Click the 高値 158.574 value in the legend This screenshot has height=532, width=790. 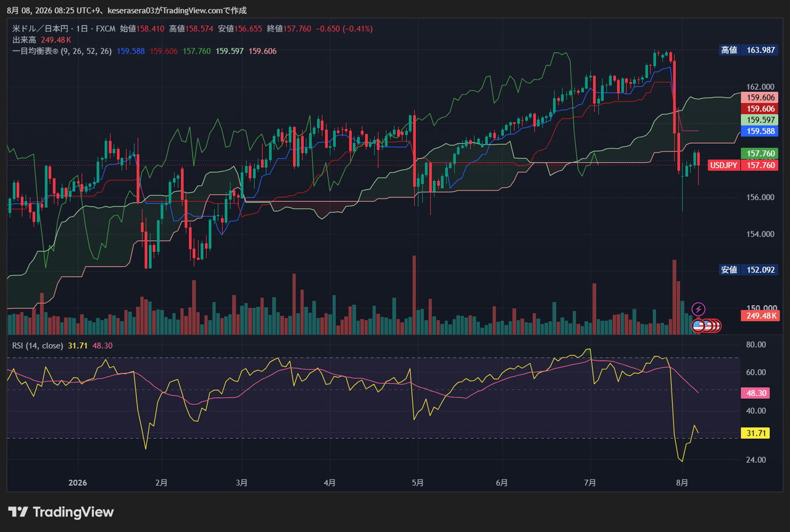tap(191, 28)
